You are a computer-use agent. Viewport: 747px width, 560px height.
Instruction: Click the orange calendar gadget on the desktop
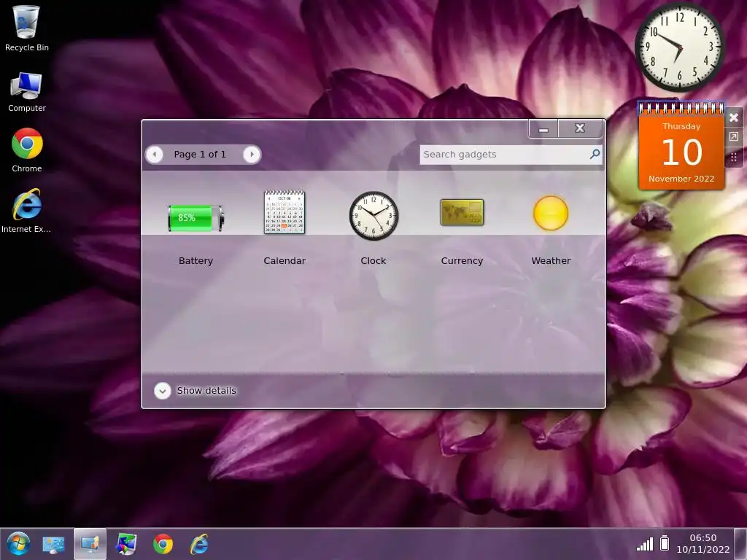(681, 146)
